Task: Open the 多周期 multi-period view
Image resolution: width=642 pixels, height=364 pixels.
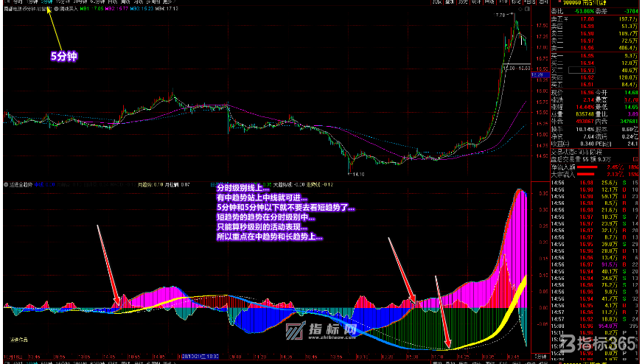Action: [x=153, y=2]
